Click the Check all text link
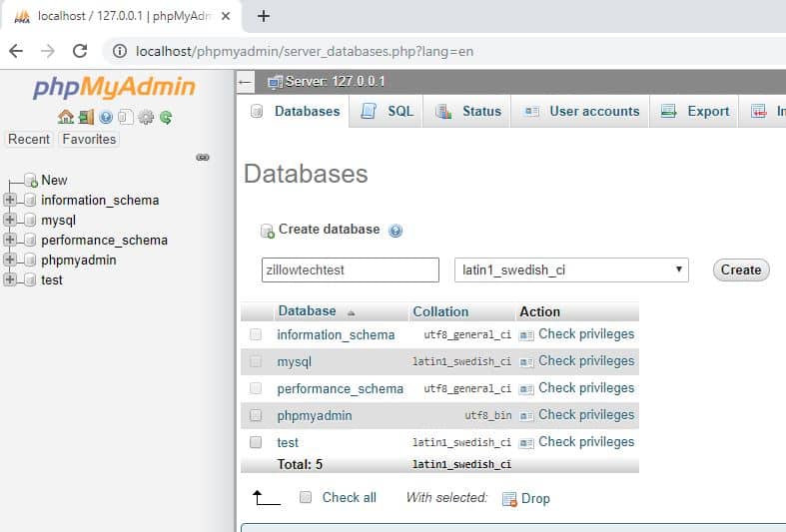 click(349, 497)
